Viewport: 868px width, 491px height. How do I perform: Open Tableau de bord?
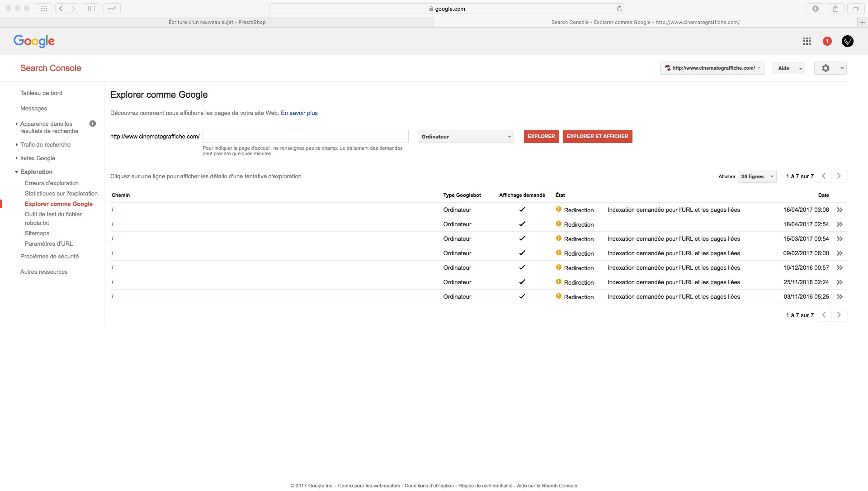(x=41, y=93)
